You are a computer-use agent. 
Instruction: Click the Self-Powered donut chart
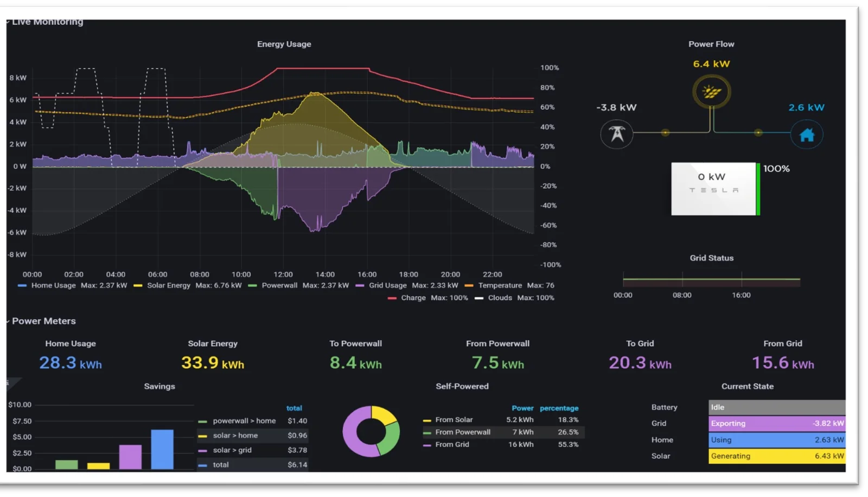371,431
